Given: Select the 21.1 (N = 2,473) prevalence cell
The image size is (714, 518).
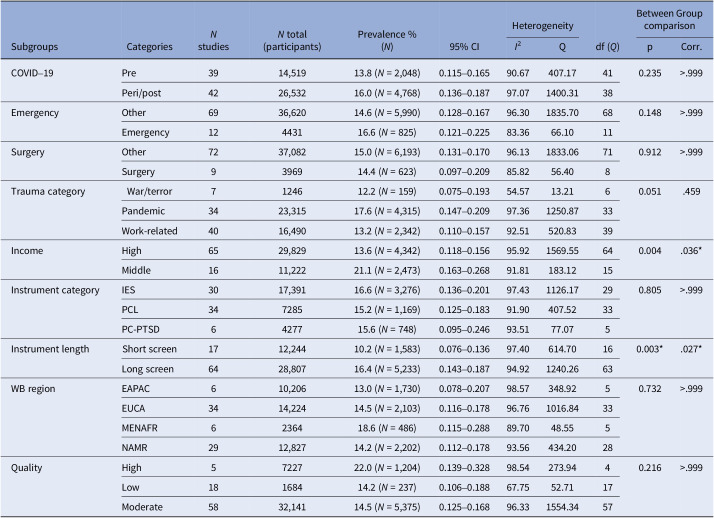Looking at the screenshot, I should coord(387,270).
